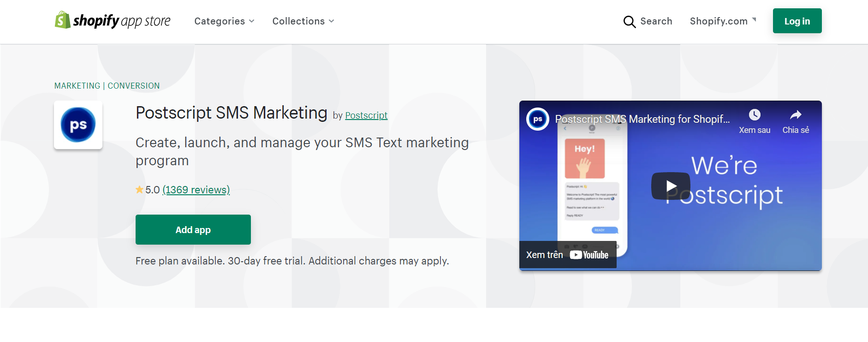Click the Postscript app ps icon
Screen dimensions: 868x342
[78, 125]
